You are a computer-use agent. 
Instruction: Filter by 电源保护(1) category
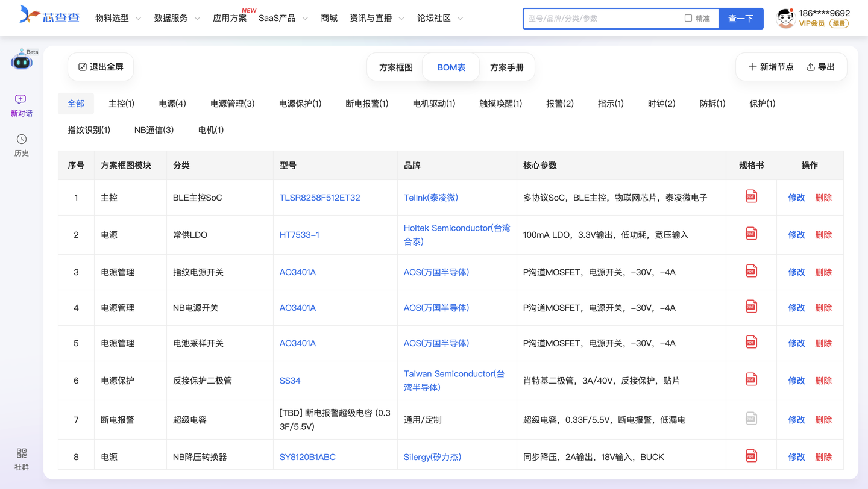tap(300, 104)
